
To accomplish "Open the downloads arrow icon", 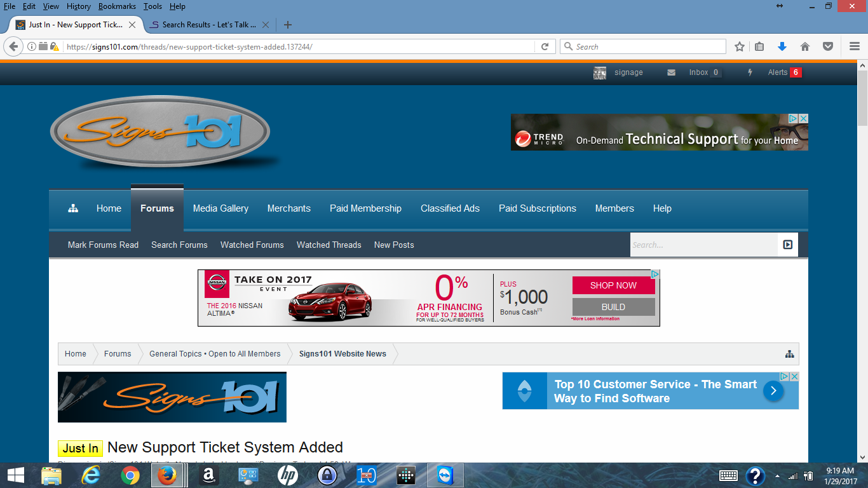I will [782, 46].
